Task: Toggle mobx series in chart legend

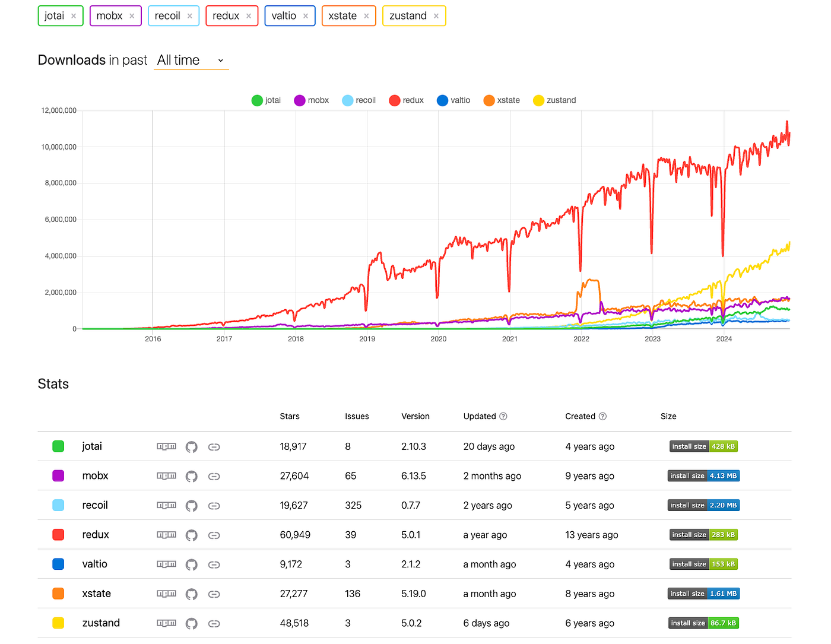Action: click(311, 100)
